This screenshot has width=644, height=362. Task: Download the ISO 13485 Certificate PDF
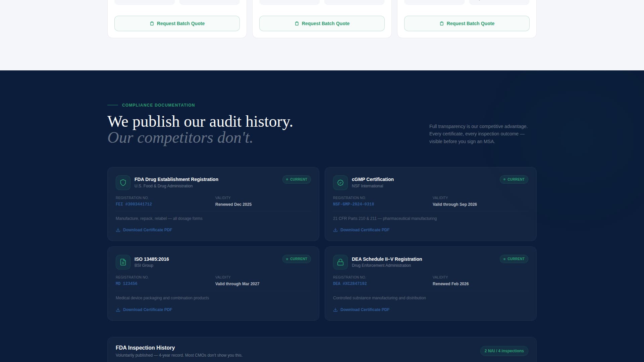pyautogui.click(x=147, y=309)
